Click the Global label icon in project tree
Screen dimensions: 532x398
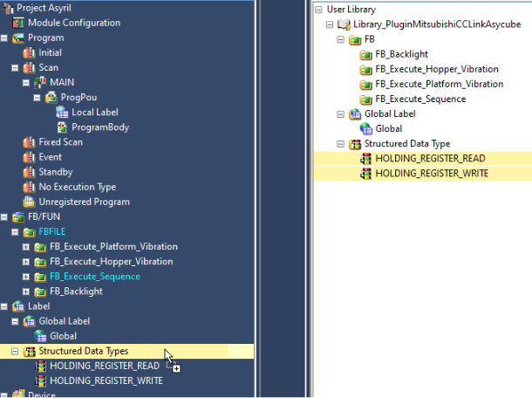40,336
